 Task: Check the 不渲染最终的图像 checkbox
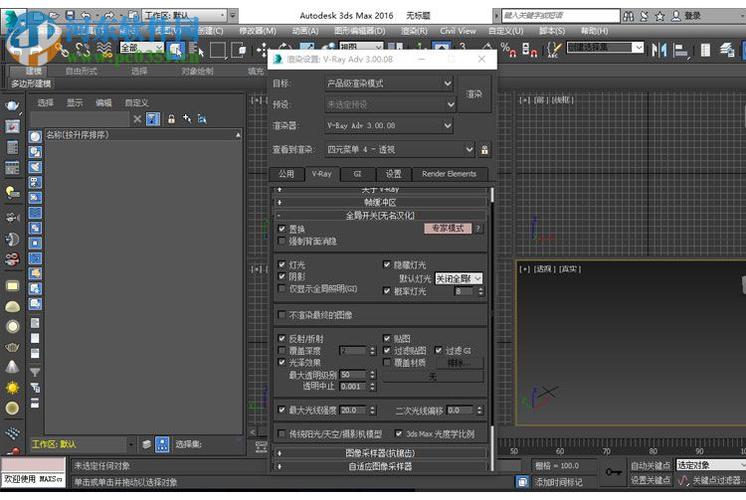click(x=282, y=315)
